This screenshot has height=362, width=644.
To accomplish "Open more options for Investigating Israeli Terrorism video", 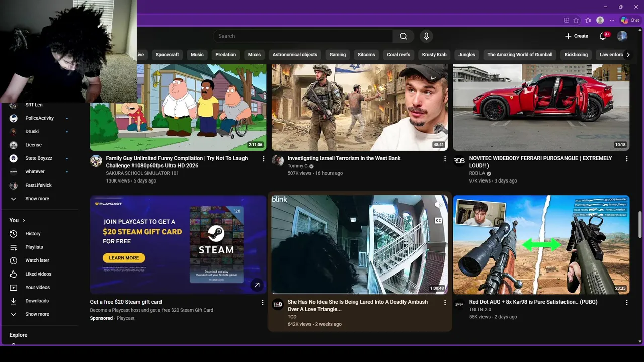I will click(445, 159).
